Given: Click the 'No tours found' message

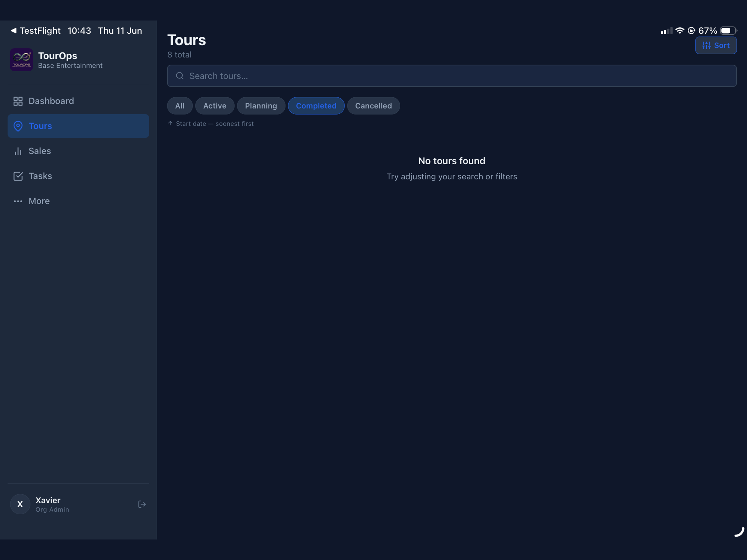Looking at the screenshot, I should point(452,161).
